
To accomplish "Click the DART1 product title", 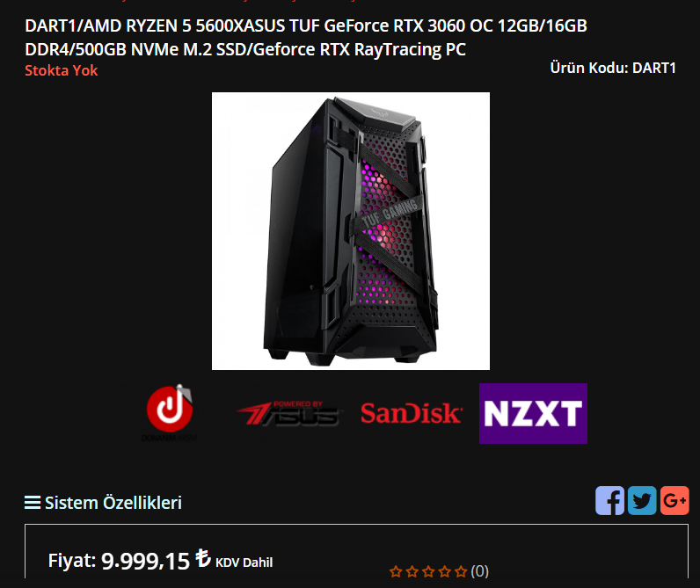I will (x=306, y=38).
